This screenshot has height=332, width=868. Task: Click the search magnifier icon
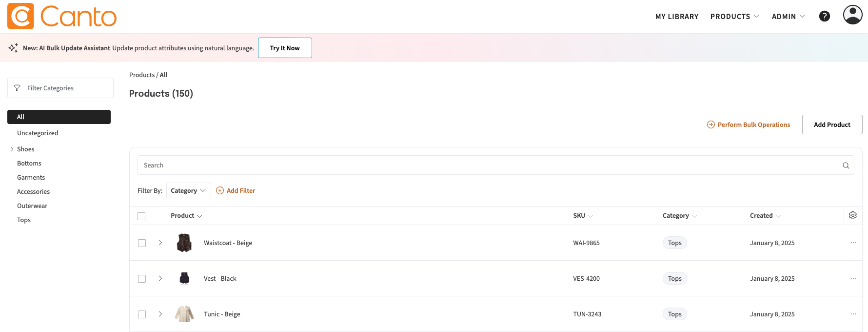tap(846, 166)
